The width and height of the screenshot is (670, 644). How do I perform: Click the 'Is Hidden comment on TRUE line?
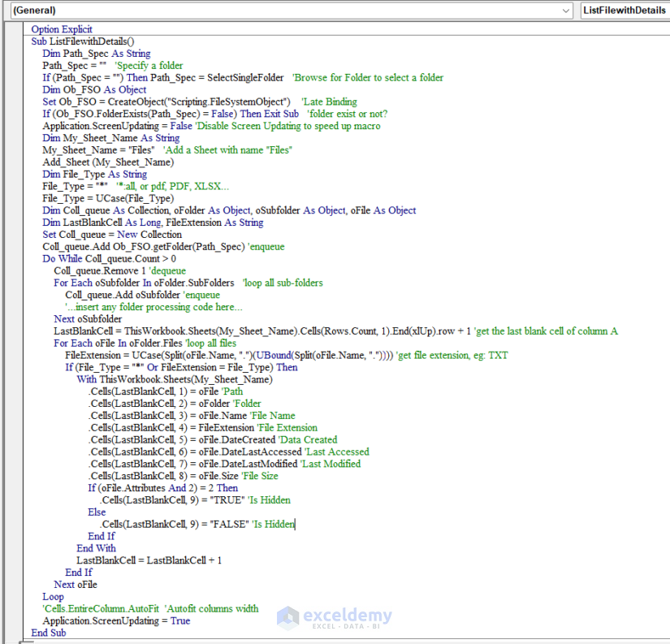pyautogui.click(x=268, y=499)
